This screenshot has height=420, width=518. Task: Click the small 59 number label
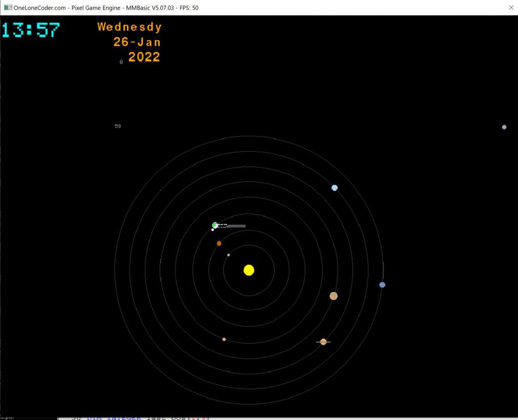tap(118, 126)
